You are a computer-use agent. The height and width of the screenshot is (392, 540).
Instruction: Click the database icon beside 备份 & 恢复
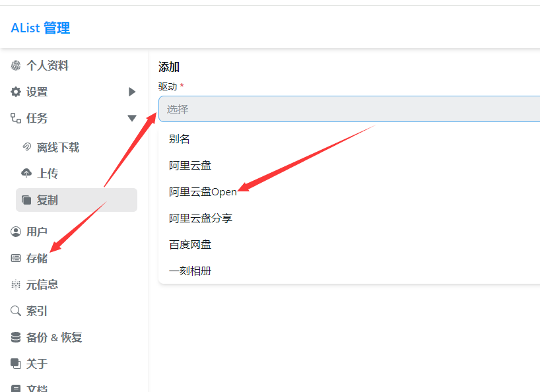pyautogui.click(x=15, y=337)
